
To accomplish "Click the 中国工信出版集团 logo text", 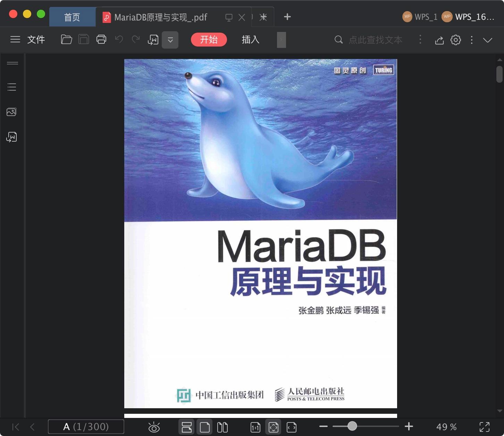I will (229, 395).
